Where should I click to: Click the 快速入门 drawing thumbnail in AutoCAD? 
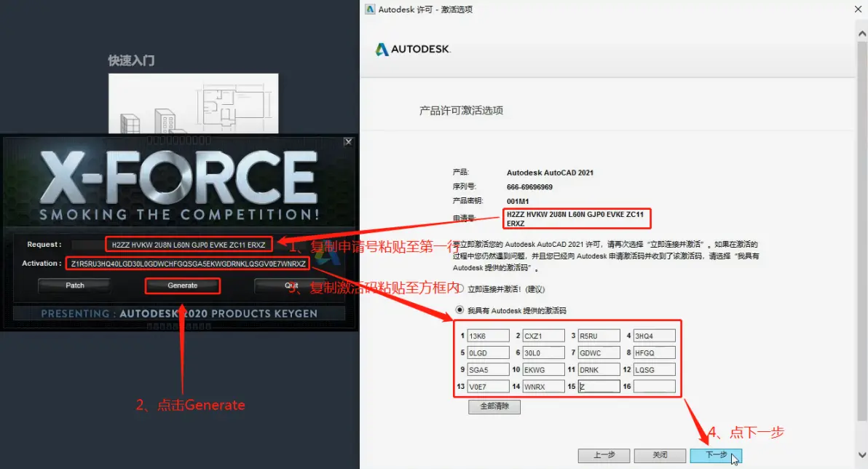[x=193, y=103]
